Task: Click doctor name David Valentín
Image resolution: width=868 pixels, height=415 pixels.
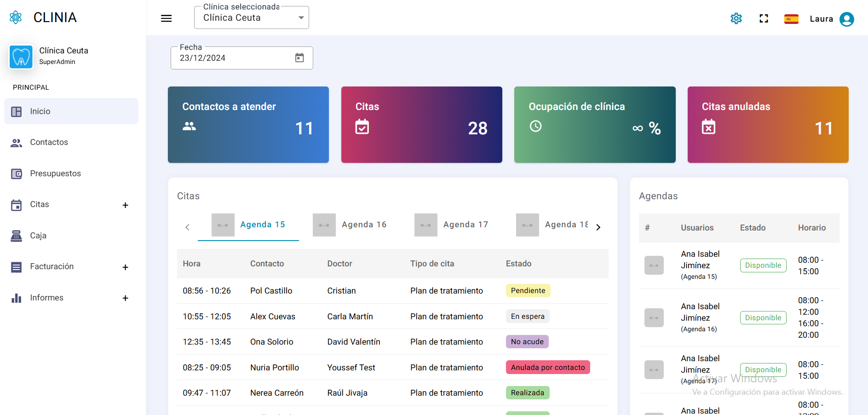Action: pos(354,342)
